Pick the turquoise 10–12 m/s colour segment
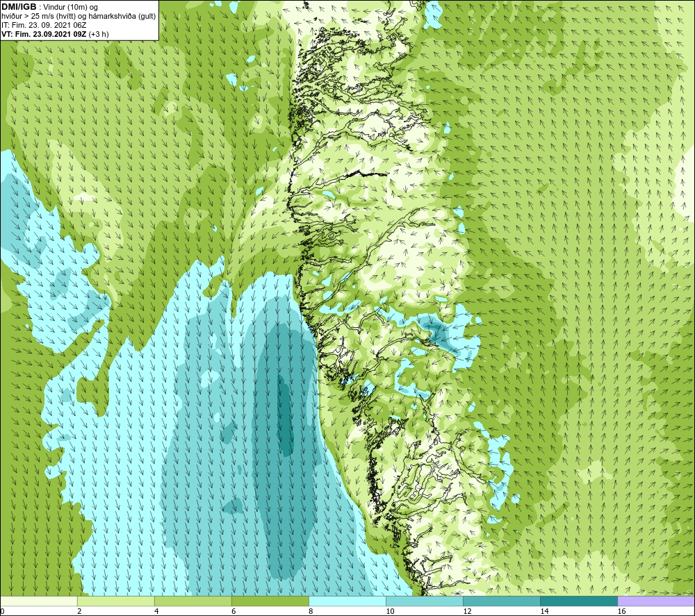Screen dimensions: 695x616 click(x=425, y=601)
